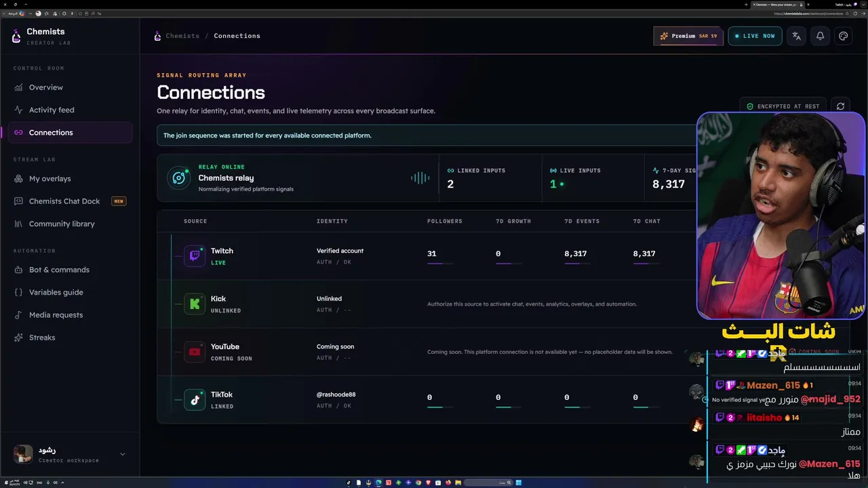The width and height of the screenshot is (868, 488).
Task: Click the FOLLOWERS column header
Action: pyautogui.click(x=445, y=221)
